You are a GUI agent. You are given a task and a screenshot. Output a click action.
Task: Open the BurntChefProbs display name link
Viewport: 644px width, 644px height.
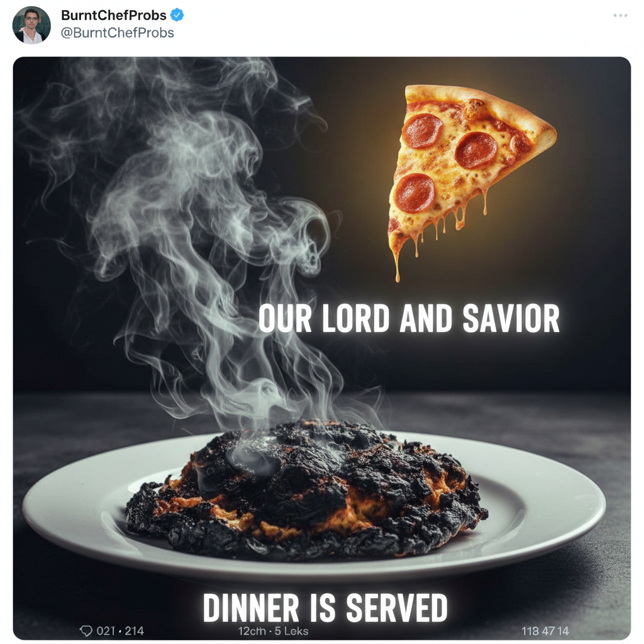click(x=114, y=16)
